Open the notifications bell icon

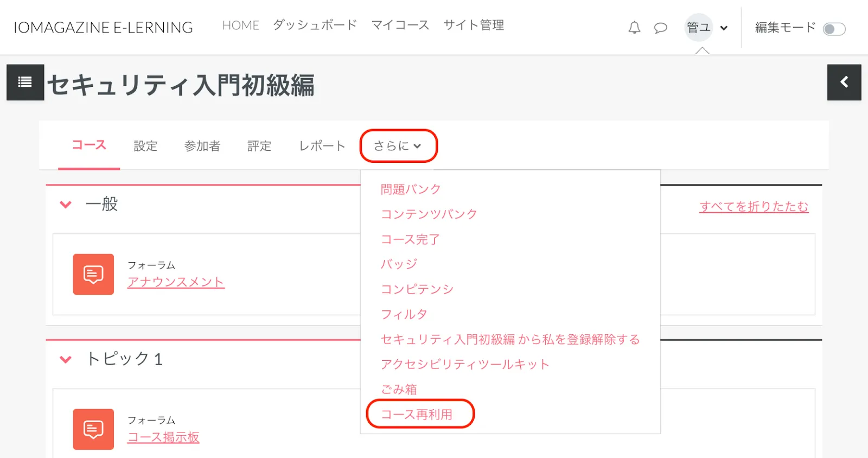tap(634, 28)
